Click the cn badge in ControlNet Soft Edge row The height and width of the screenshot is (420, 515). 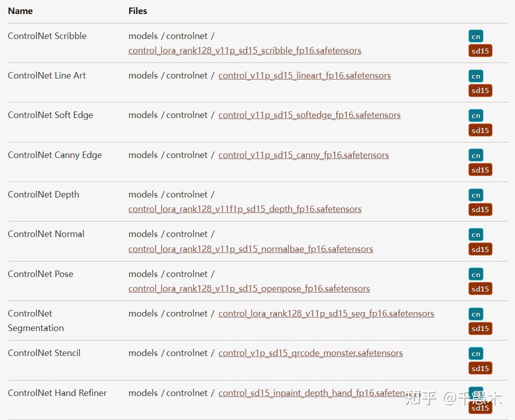pyautogui.click(x=475, y=115)
